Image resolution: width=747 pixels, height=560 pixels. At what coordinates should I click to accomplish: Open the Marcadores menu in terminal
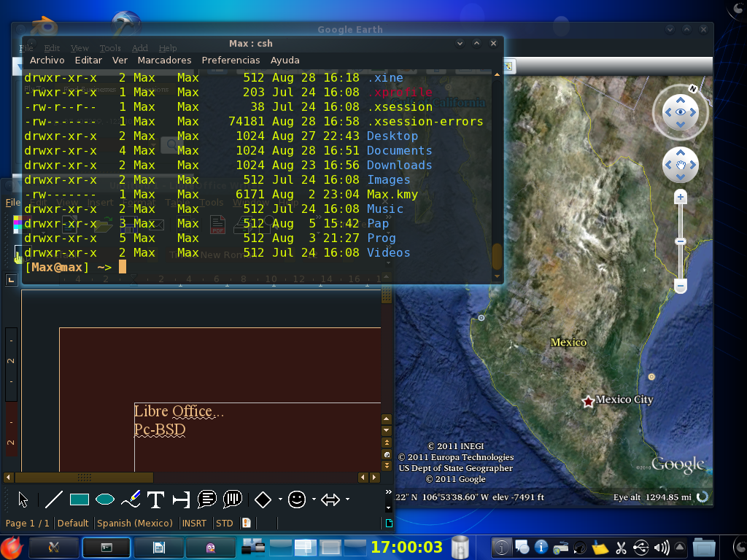[x=164, y=60]
